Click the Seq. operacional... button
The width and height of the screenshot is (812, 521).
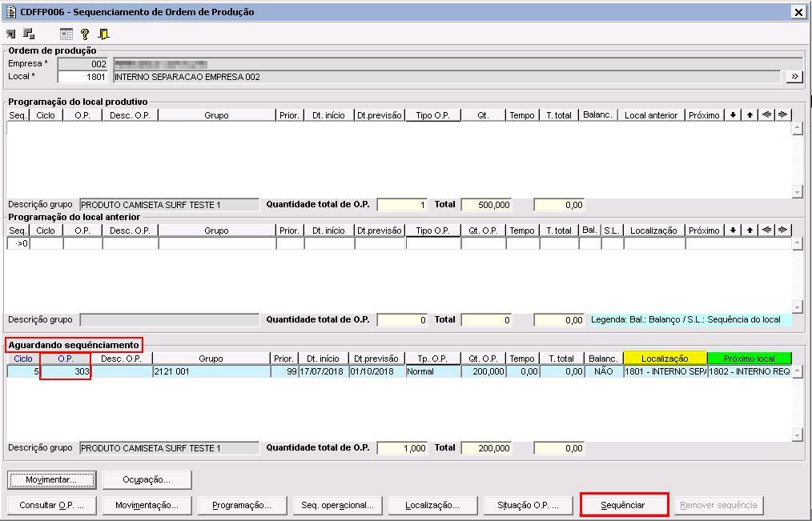pyautogui.click(x=338, y=505)
